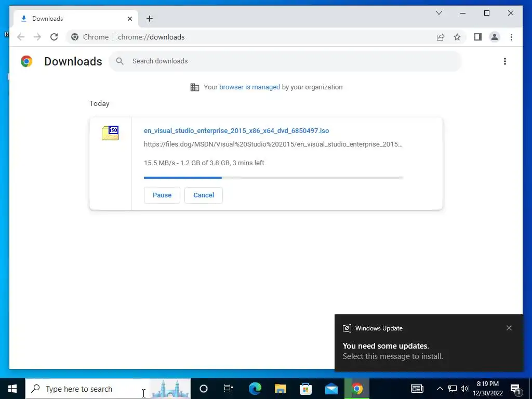Screen dimensions: 532x399
Task: Open the side panel icon
Action: click(x=478, y=37)
